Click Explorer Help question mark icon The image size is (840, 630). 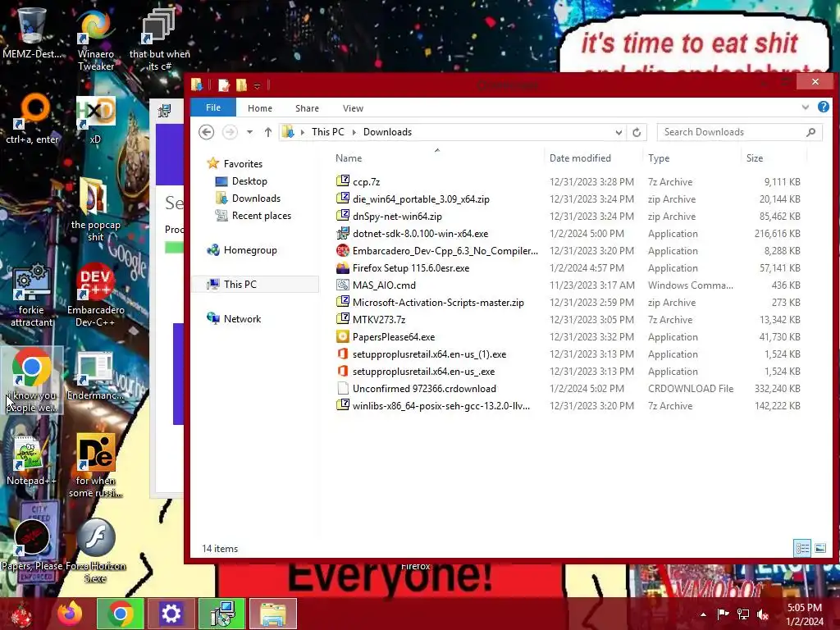824,107
